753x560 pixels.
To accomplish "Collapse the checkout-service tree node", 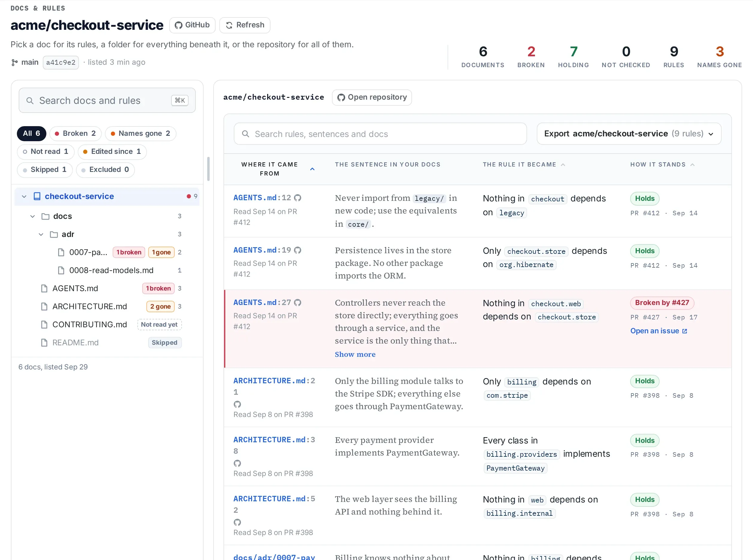I will (24, 197).
